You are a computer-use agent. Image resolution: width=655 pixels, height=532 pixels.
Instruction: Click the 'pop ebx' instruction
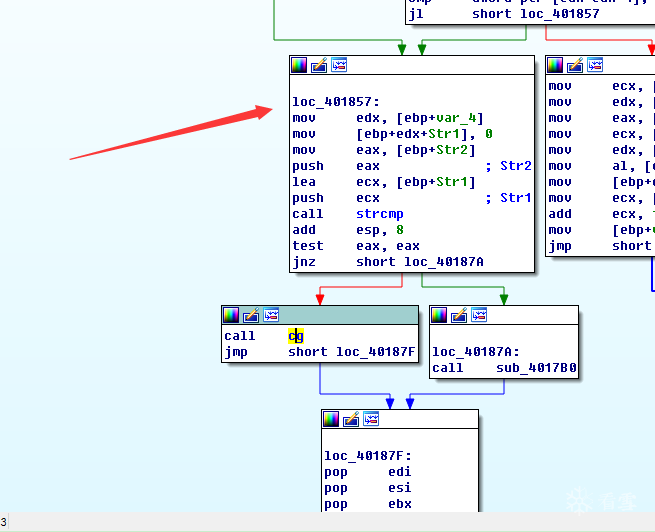click(x=368, y=504)
